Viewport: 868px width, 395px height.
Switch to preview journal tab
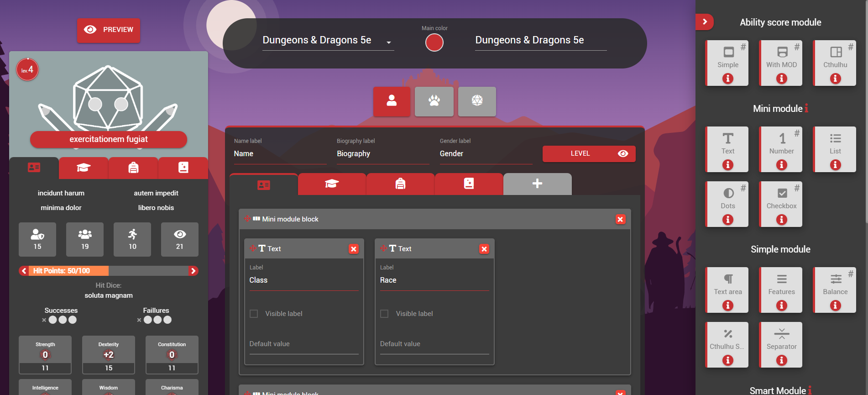(183, 168)
